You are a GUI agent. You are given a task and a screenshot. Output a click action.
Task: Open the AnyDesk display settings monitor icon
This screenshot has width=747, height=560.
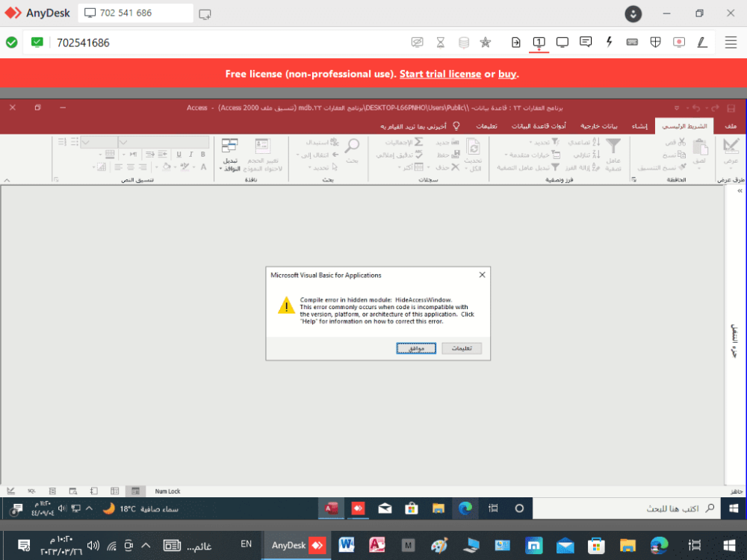[562, 43]
